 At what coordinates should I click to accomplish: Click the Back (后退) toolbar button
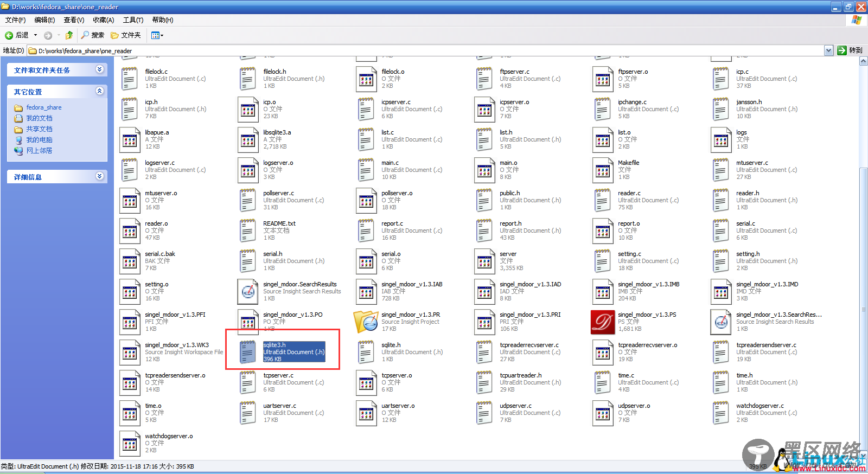(x=17, y=35)
